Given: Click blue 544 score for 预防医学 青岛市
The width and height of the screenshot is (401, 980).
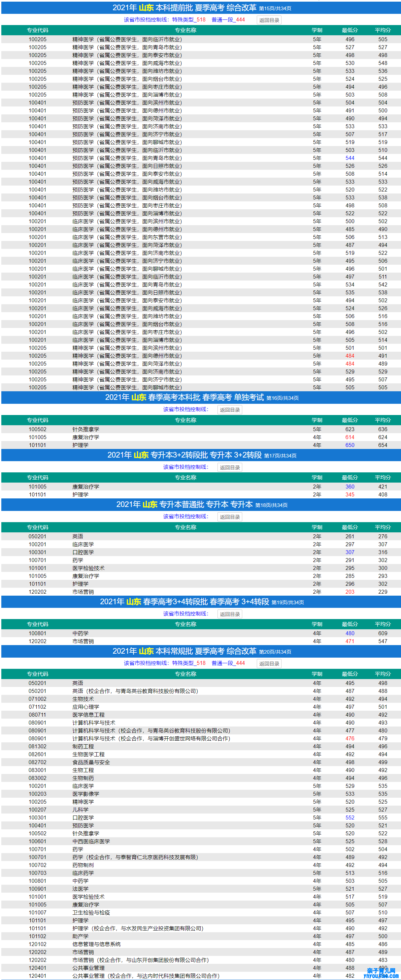Looking at the screenshot, I should [x=350, y=158].
